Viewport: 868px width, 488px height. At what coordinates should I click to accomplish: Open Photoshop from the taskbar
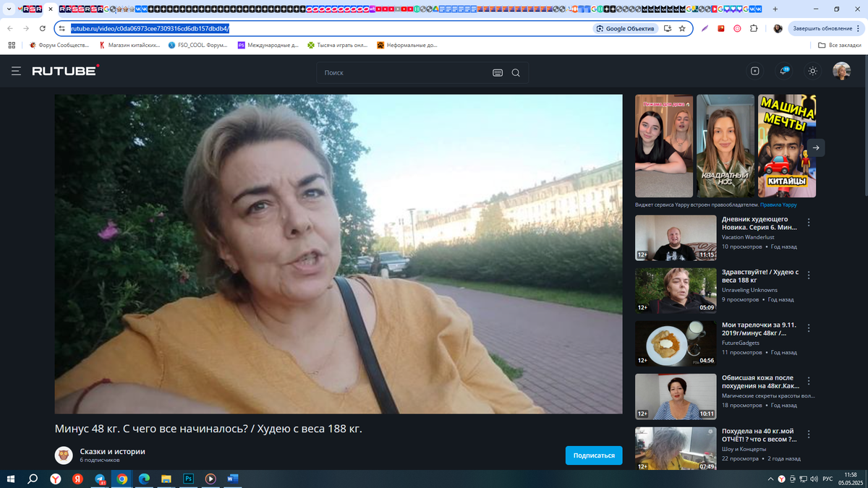(x=188, y=479)
